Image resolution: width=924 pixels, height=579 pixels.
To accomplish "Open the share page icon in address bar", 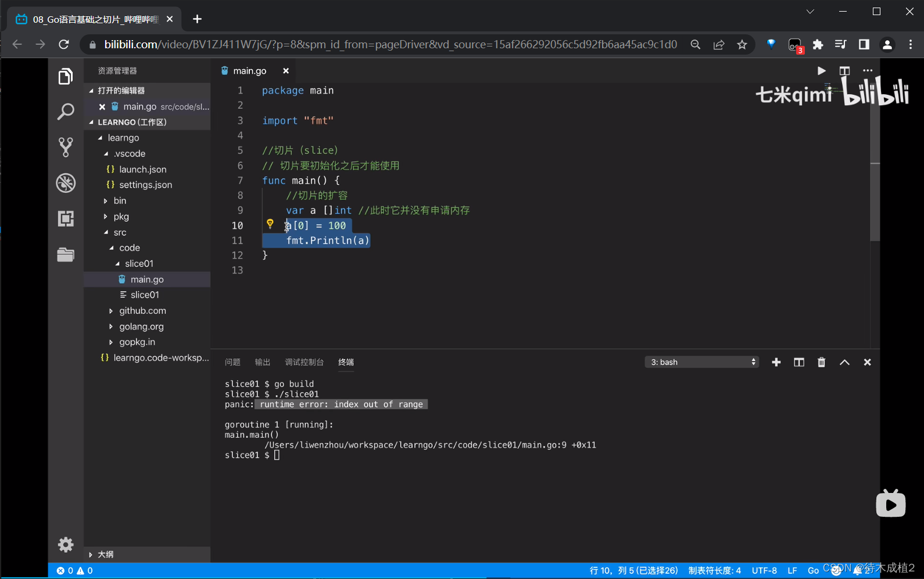I will click(719, 44).
